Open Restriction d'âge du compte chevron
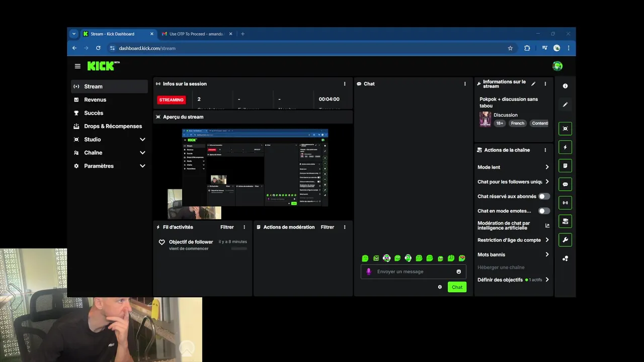The height and width of the screenshot is (362, 644). [547, 240]
